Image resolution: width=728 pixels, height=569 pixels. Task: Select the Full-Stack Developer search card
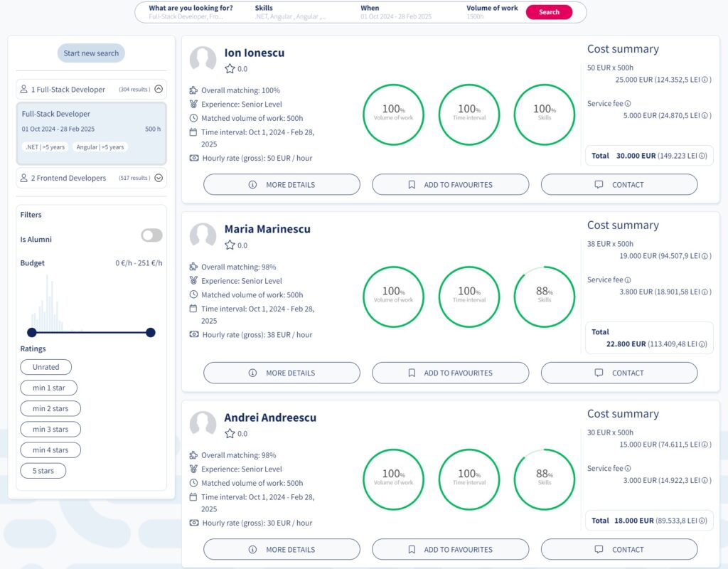click(91, 133)
